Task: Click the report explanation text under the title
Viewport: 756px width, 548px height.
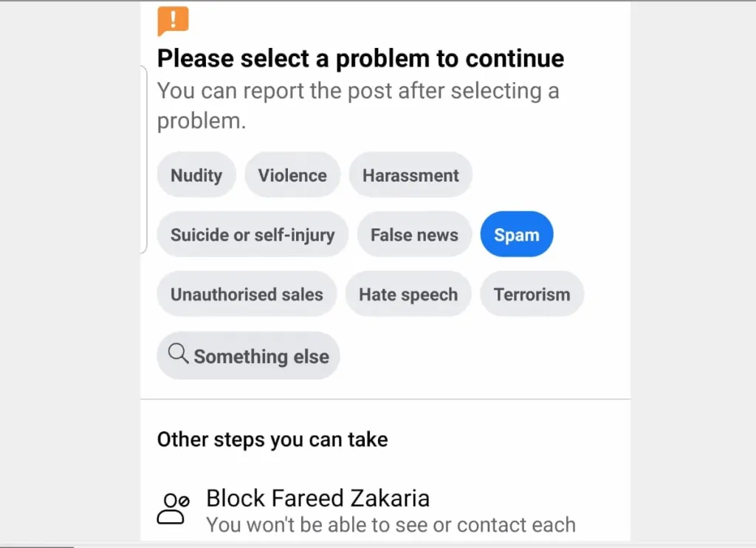Action: point(357,105)
